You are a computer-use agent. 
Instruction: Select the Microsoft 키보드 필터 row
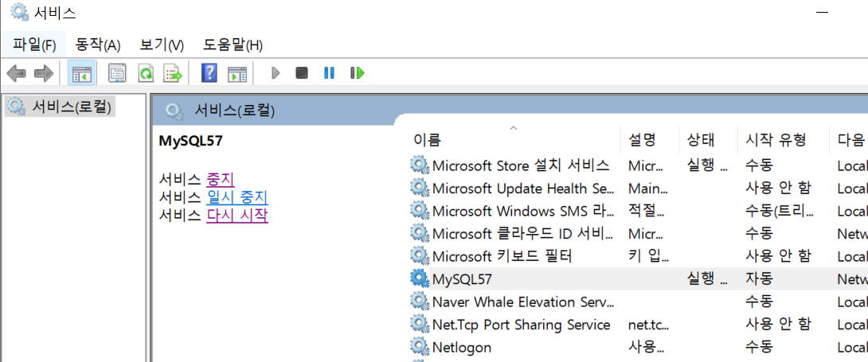pos(639,256)
